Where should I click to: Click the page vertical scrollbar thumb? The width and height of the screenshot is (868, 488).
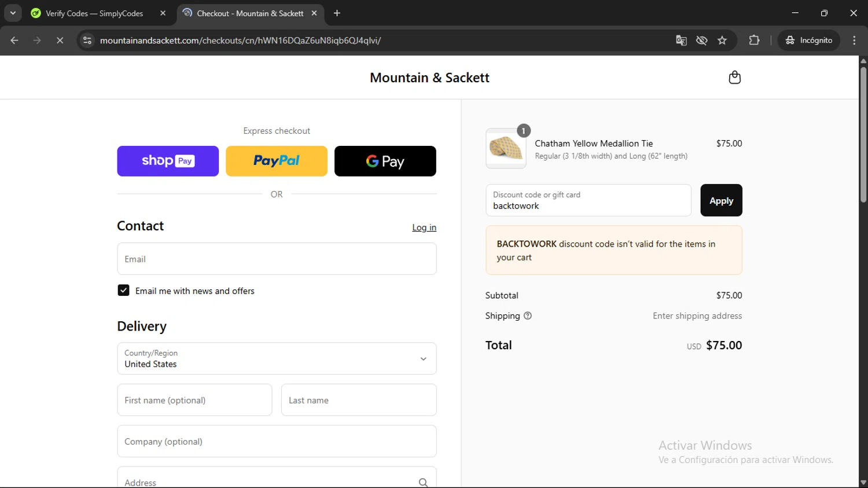click(x=863, y=134)
